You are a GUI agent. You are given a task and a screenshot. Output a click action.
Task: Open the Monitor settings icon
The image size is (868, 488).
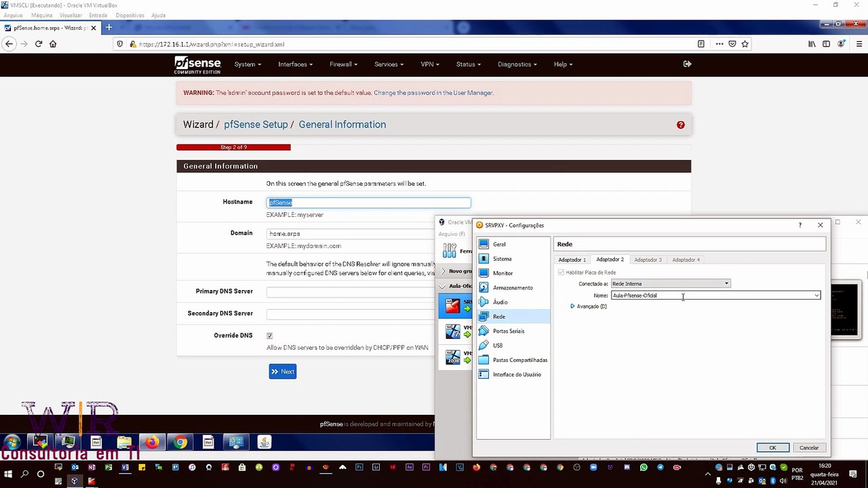pos(484,273)
